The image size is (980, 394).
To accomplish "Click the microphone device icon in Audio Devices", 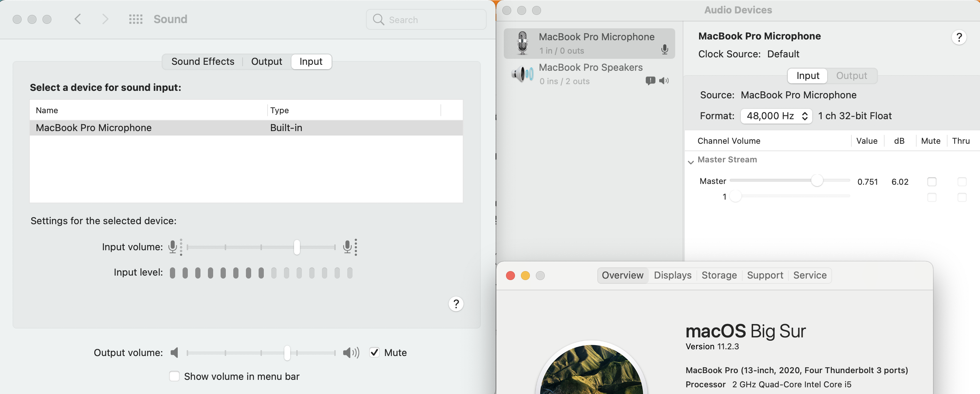I will pos(523,43).
